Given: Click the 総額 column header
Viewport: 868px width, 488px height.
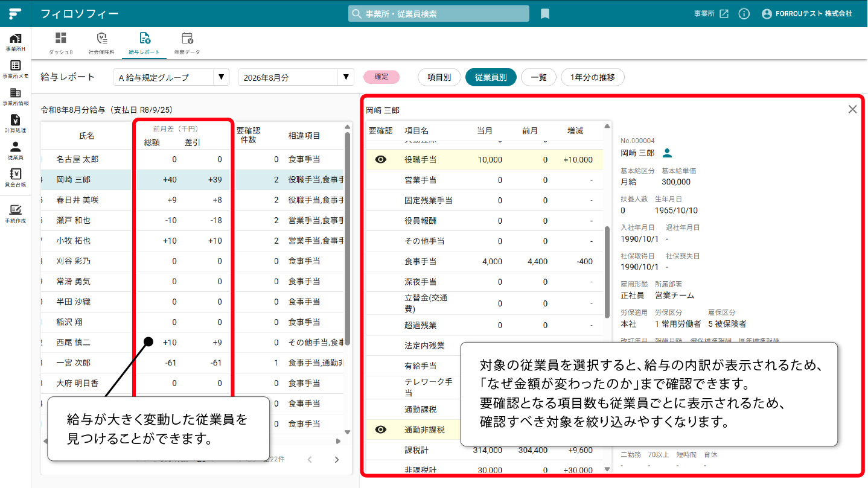Looking at the screenshot, I should 152,142.
